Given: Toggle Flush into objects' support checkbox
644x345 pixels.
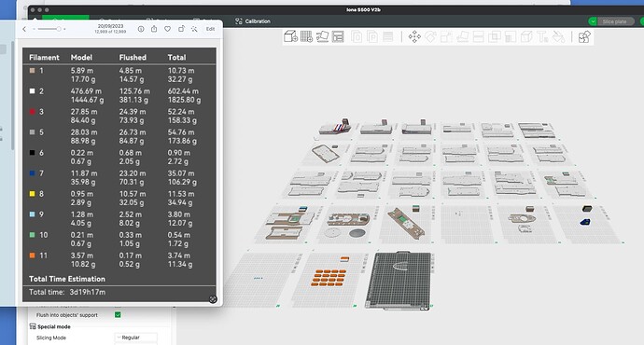Looking at the screenshot, I should [118, 314].
